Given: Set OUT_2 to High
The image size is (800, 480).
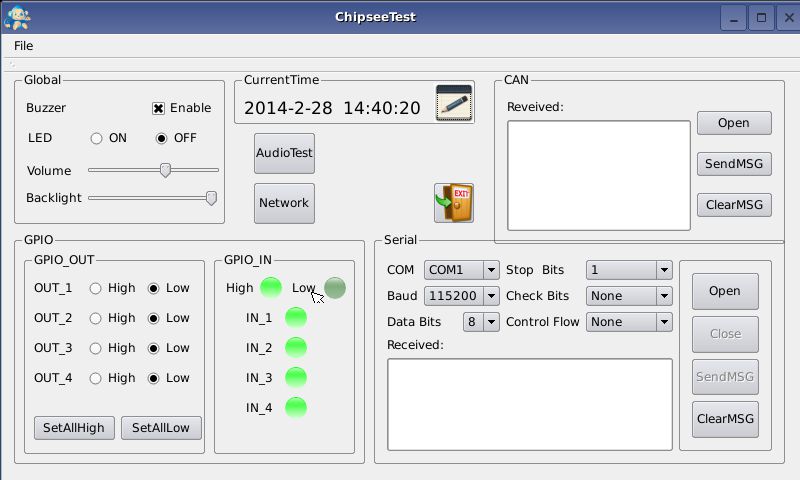Looking at the screenshot, I should coord(95,318).
